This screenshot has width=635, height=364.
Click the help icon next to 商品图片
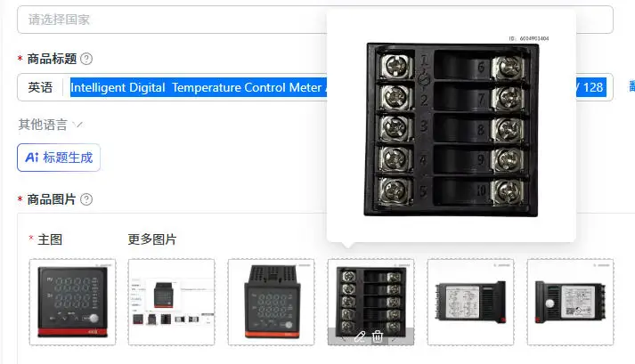pos(86,199)
